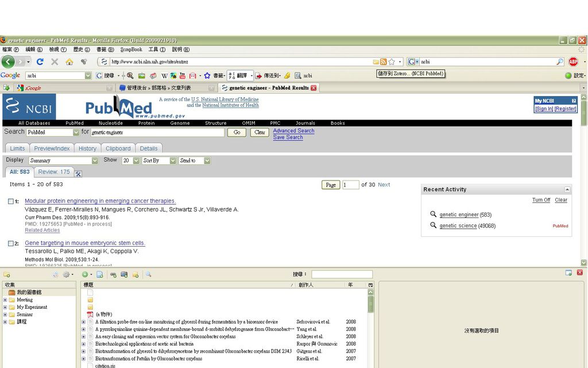
Task: Open the Advanced Search link
Action: (x=293, y=131)
